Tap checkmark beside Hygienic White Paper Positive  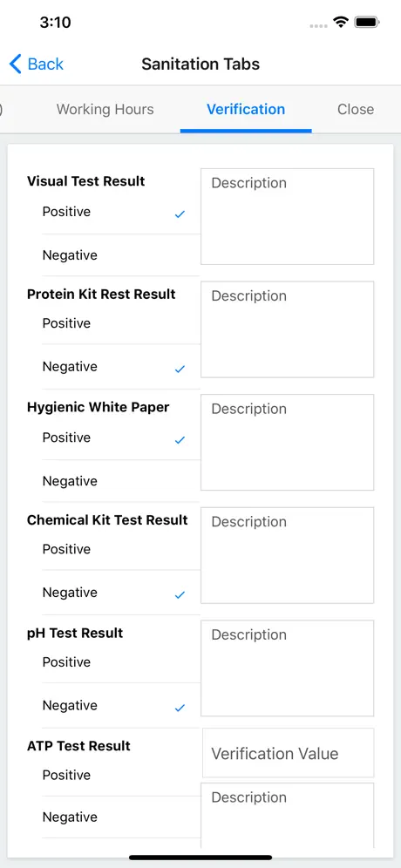pos(180,440)
